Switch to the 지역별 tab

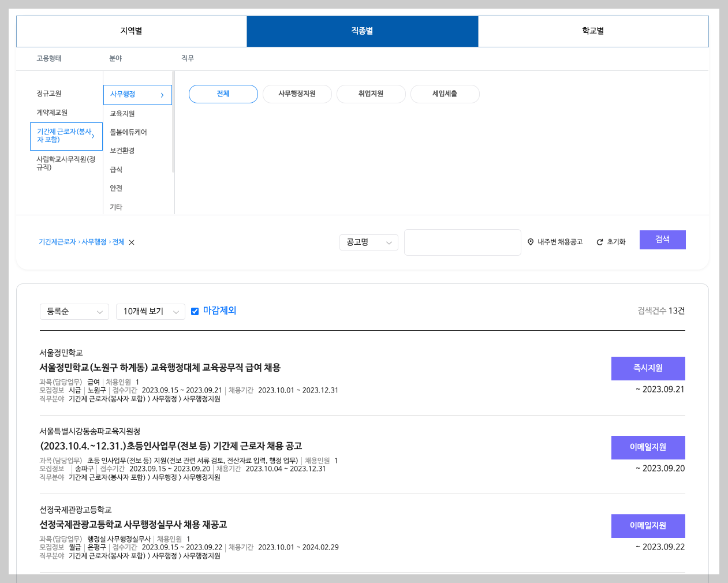(131, 31)
